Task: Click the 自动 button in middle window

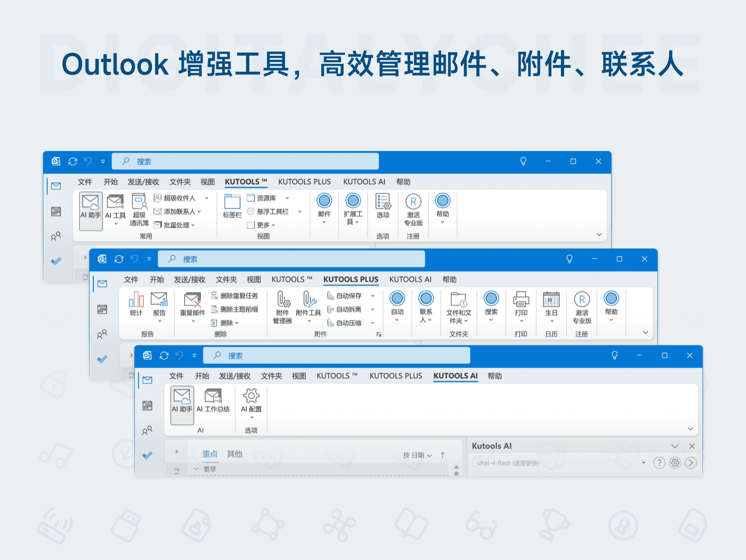Action: point(397,306)
